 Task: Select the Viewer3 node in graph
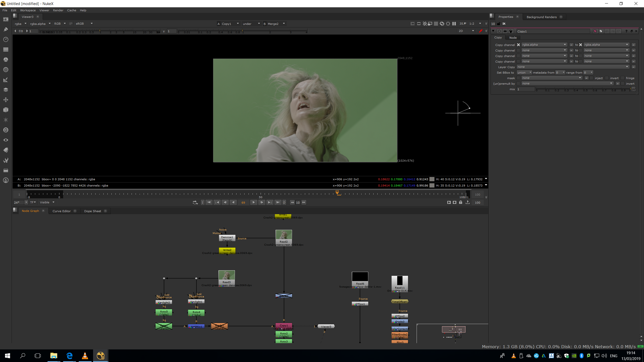pos(326,327)
